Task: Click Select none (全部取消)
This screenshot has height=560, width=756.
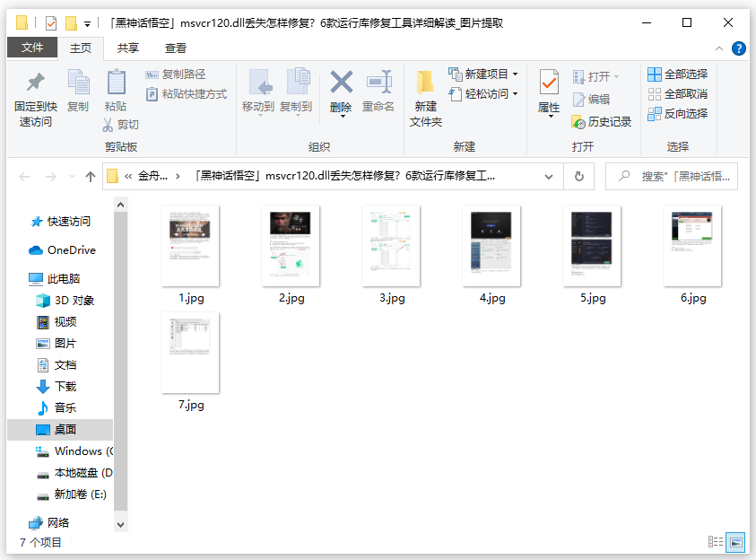Action: click(x=677, y=94)
